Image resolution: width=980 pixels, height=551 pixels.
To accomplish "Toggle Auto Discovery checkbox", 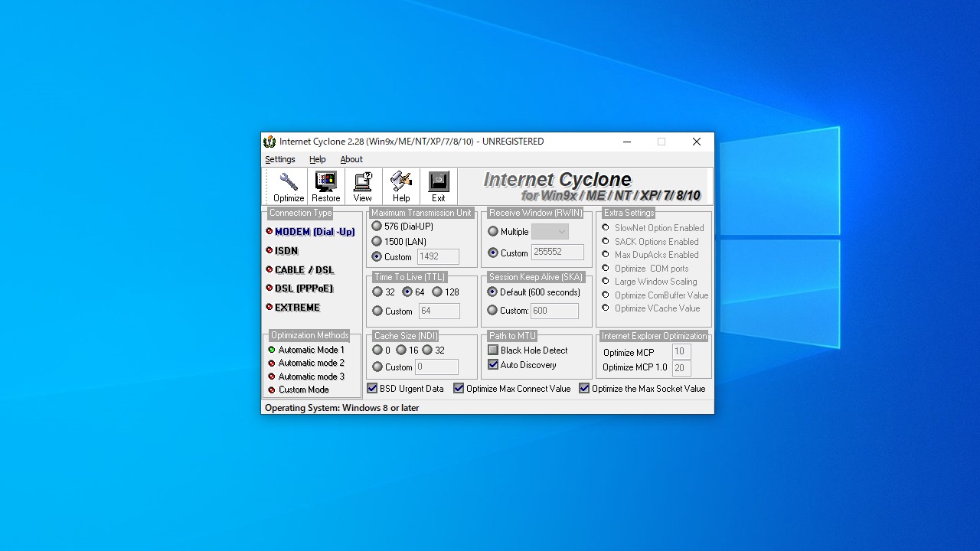I will coord(493,365).
